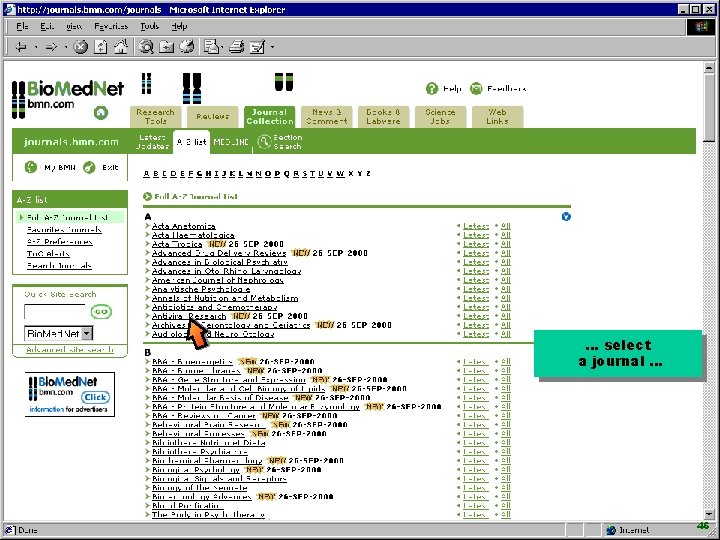Click the Help question mark icon
Image resolution: width=720 pixels, height=540 pixels.
[x=432, y=89]
